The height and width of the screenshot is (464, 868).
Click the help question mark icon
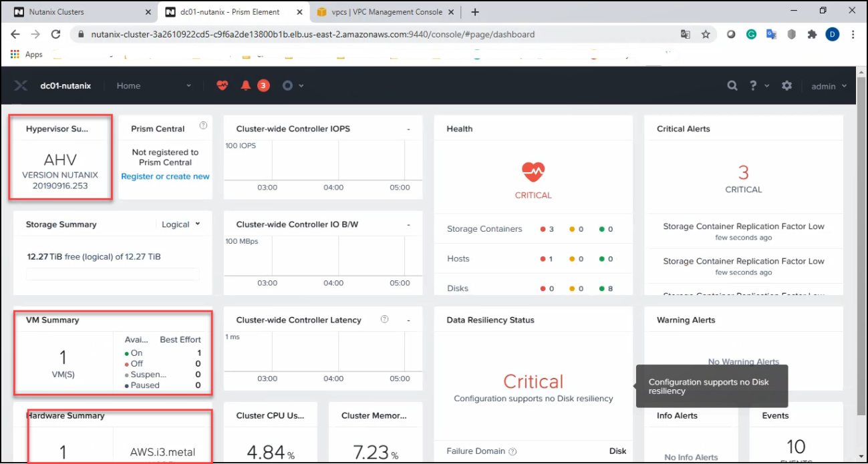(x=753, y=85)
